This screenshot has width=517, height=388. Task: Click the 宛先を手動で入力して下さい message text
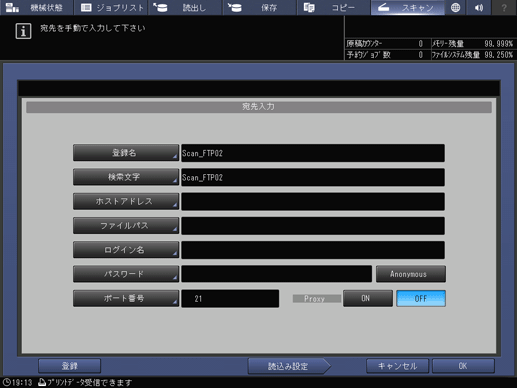(93, 28)
